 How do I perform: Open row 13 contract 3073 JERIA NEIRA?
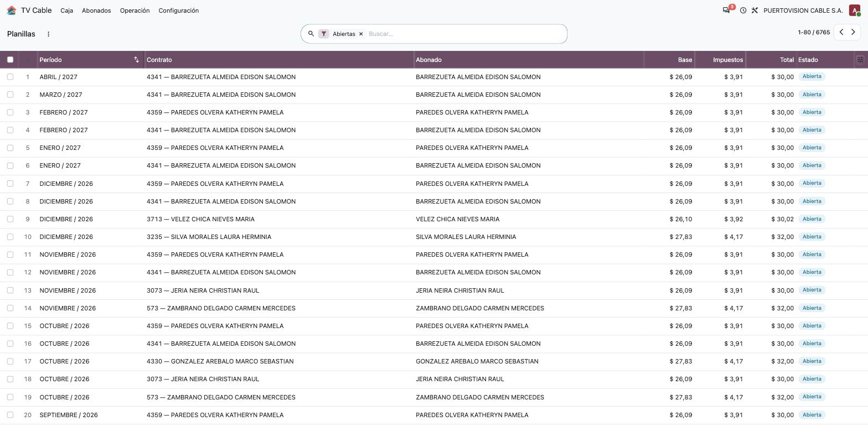coord(203,290)
